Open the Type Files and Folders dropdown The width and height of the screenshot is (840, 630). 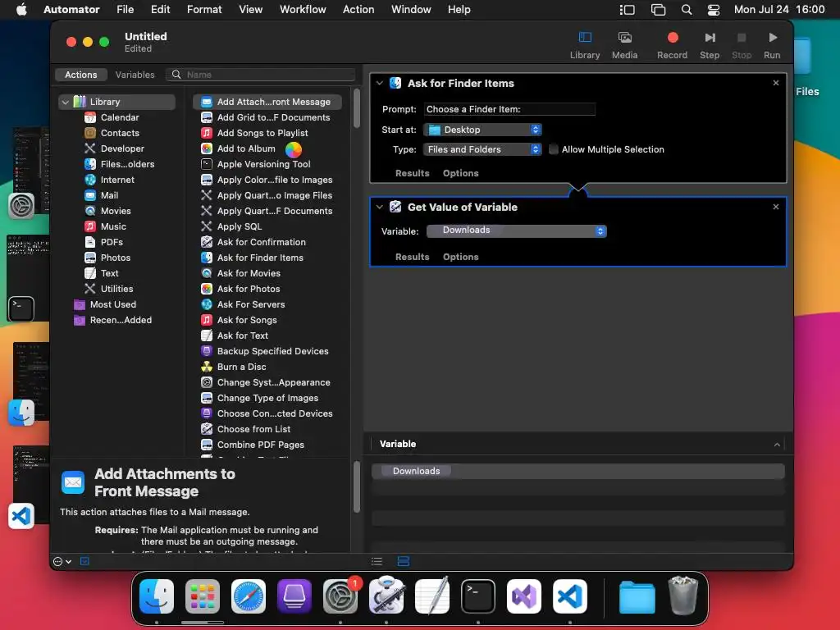tap(482, 149)
